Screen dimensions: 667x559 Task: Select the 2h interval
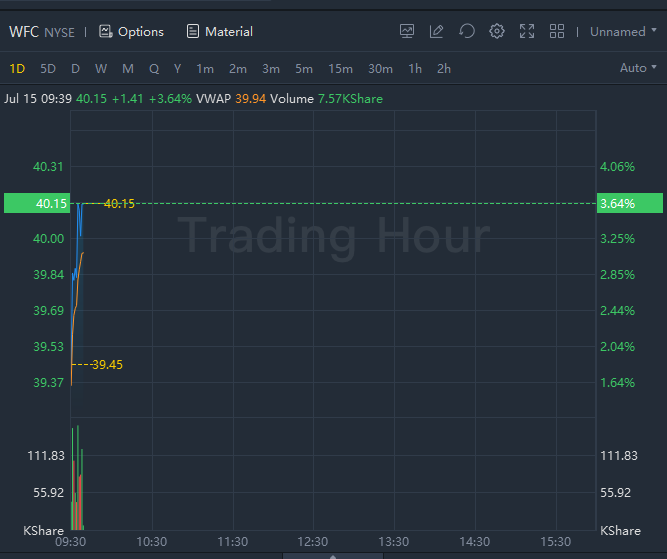click(x=444, y=68)
